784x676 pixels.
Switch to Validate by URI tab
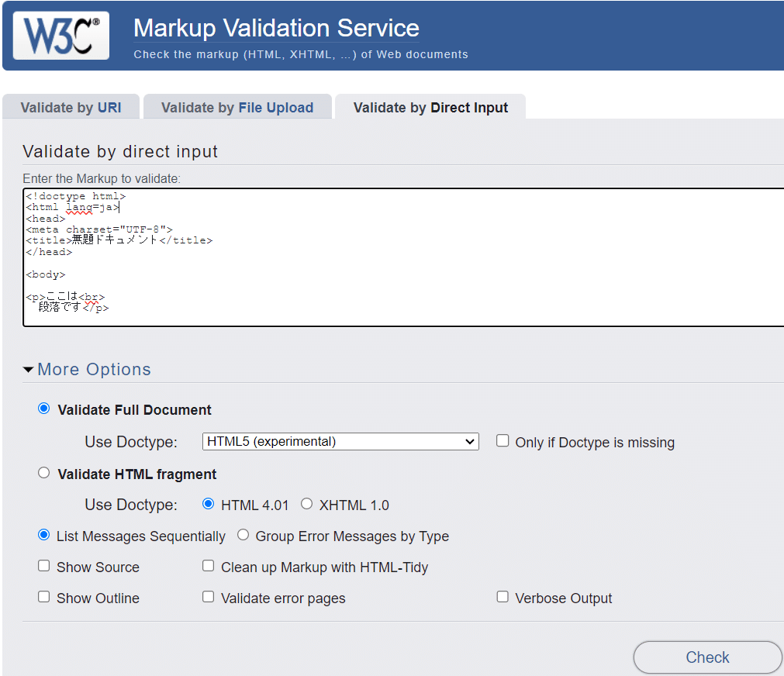[x=71, y=108]
